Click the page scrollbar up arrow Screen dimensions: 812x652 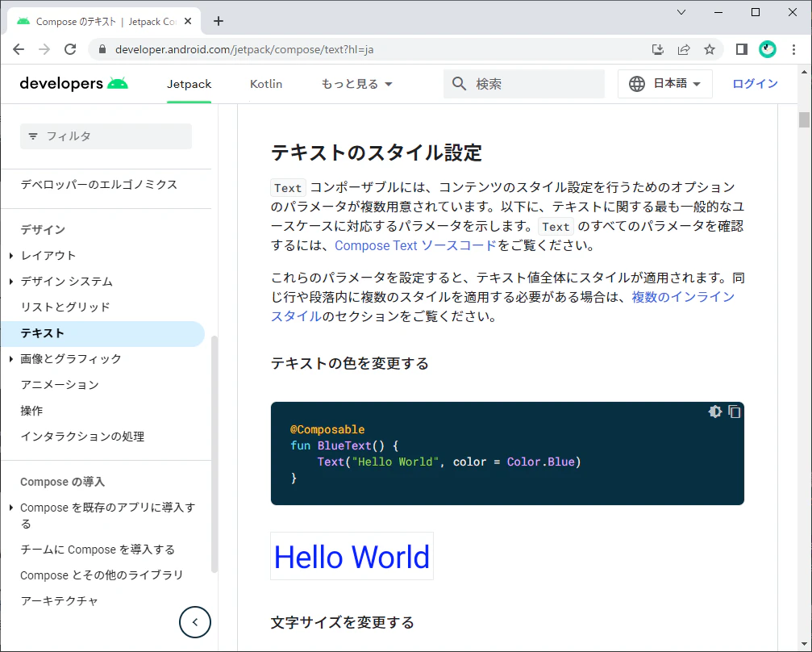(804, 72)
